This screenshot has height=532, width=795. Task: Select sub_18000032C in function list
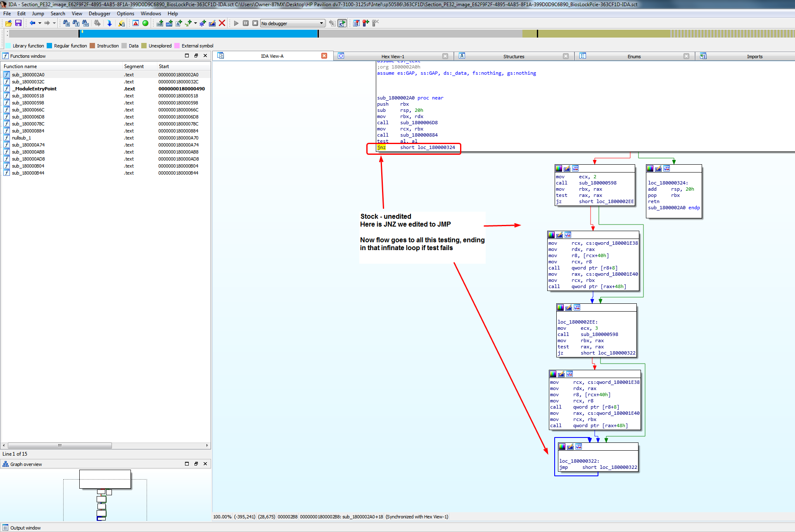tap(106, 82)
